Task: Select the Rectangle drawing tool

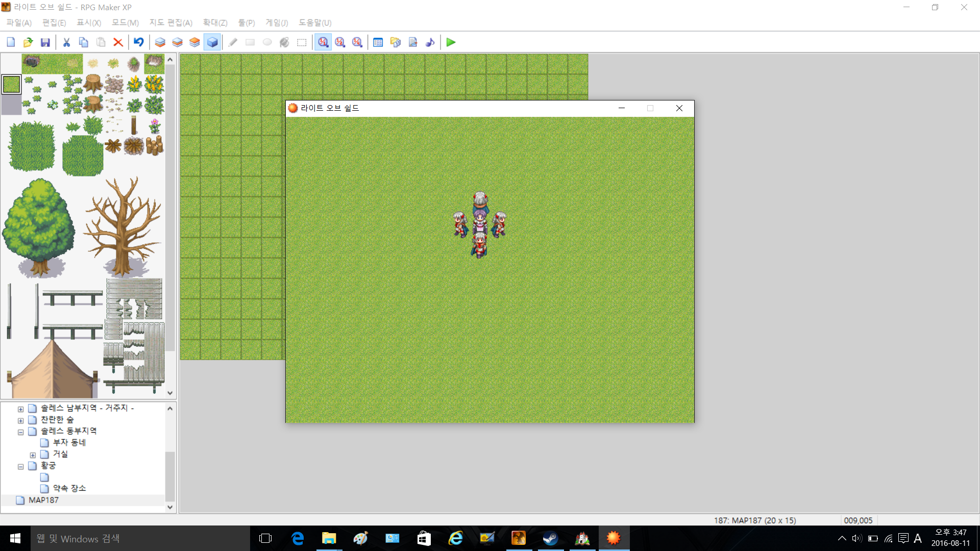Action: point(250,42)
